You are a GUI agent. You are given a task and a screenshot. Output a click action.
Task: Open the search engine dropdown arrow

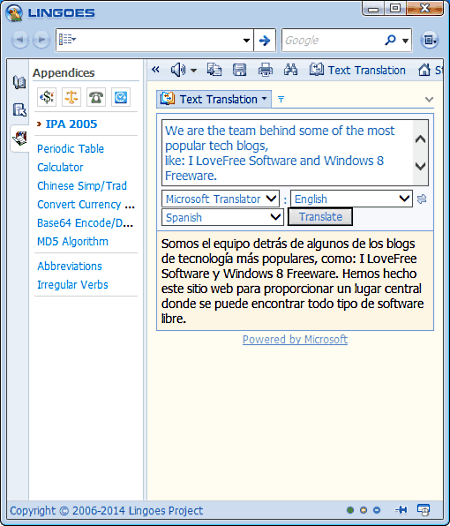point(405,41)
